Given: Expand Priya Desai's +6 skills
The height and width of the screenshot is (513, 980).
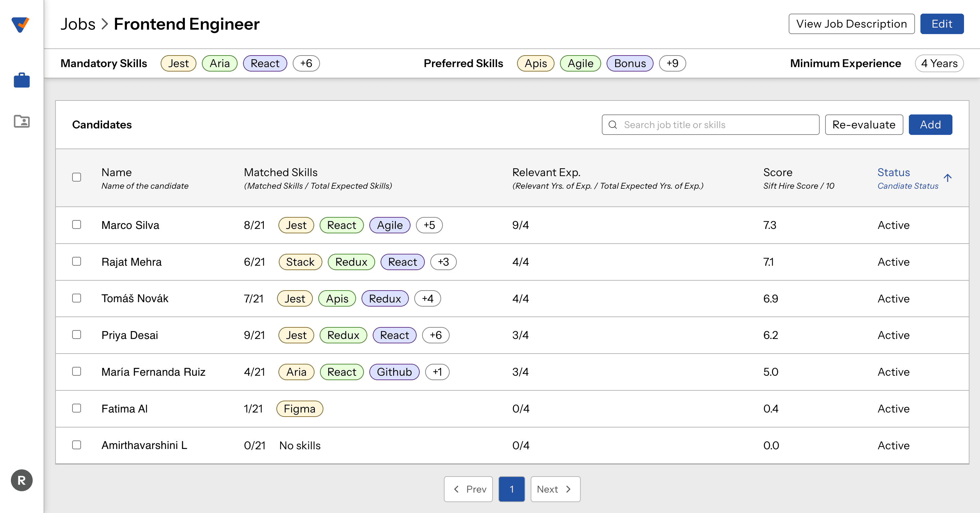Looking at the screenshot, I should point(436,335).
